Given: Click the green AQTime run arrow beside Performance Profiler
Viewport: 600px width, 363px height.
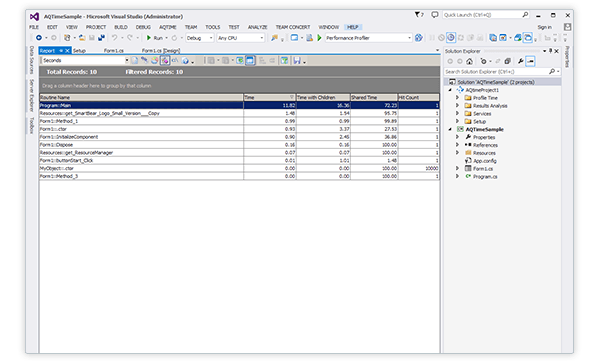Looking at the screenshot, I should pos(319,38).
